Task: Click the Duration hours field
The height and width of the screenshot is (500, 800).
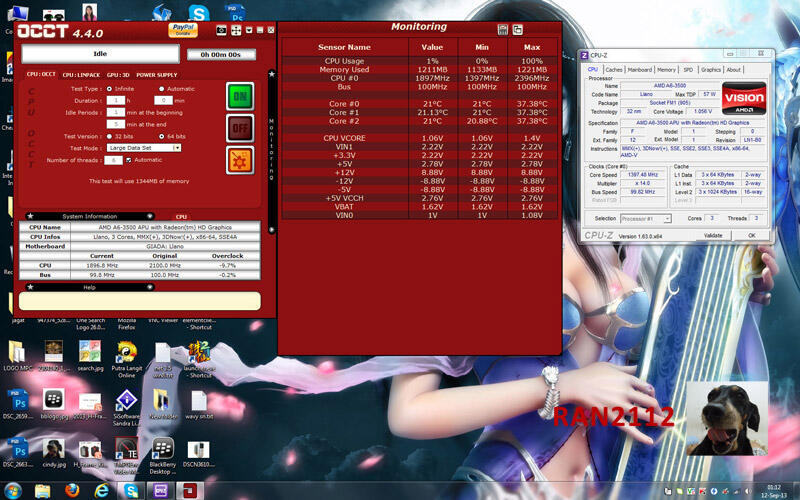Action: pyautogui.click(x=116, y=101)
